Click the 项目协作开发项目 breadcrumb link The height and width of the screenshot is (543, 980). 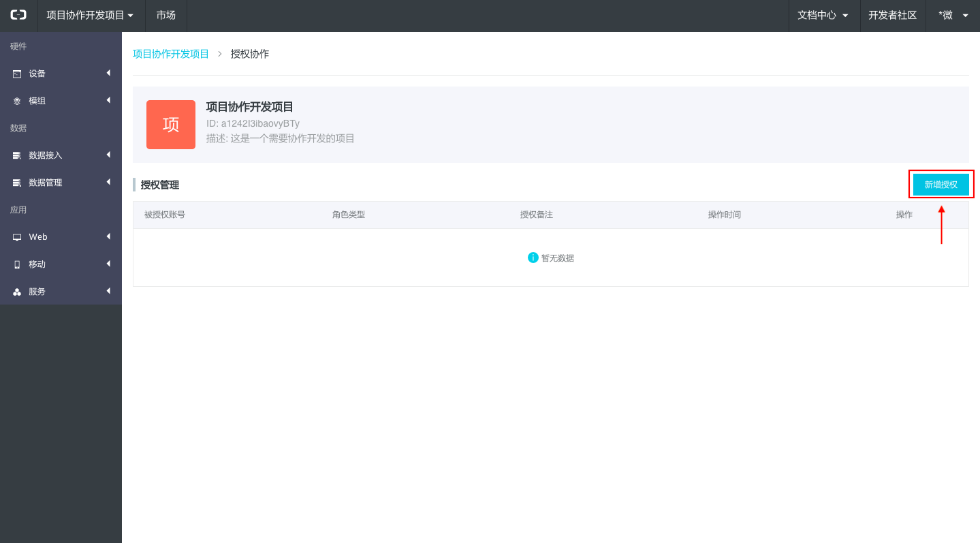tap(171, 54)
